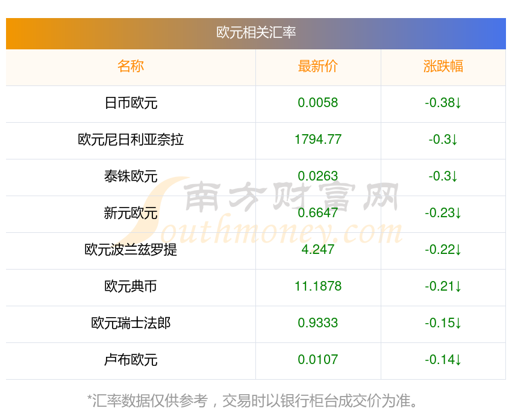
Task: Click the price value 0.0263
Action: pos(317,176)
